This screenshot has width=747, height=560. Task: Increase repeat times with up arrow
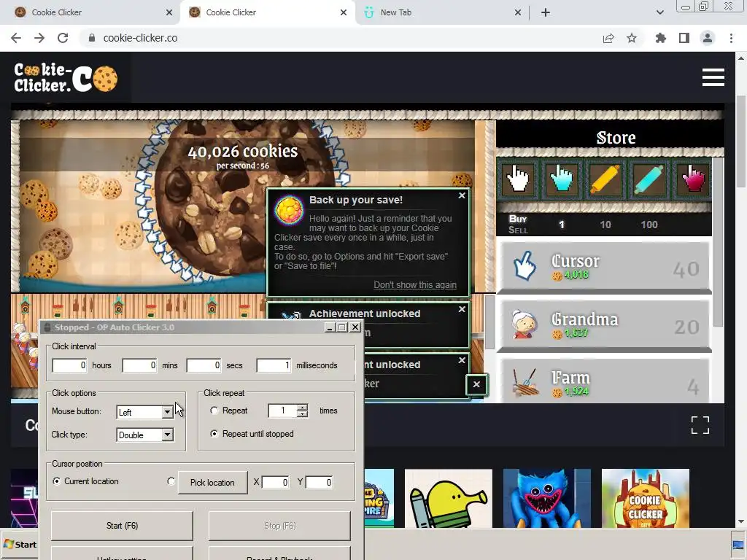302,407
